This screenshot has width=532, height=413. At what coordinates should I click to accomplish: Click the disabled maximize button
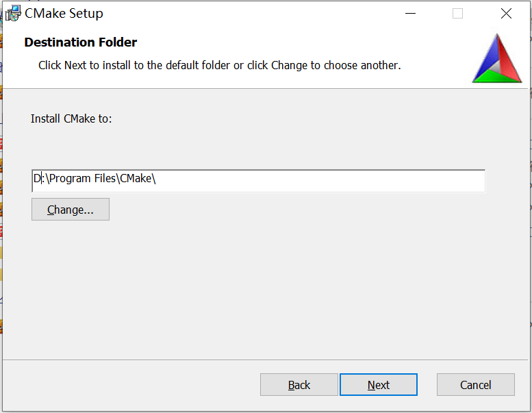pos(457,14)
